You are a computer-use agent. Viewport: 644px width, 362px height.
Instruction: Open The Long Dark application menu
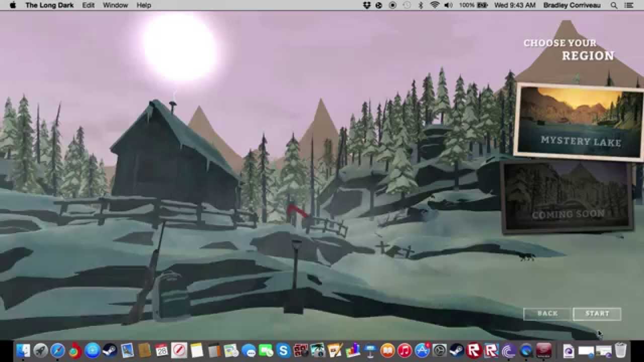click(49, 5)
